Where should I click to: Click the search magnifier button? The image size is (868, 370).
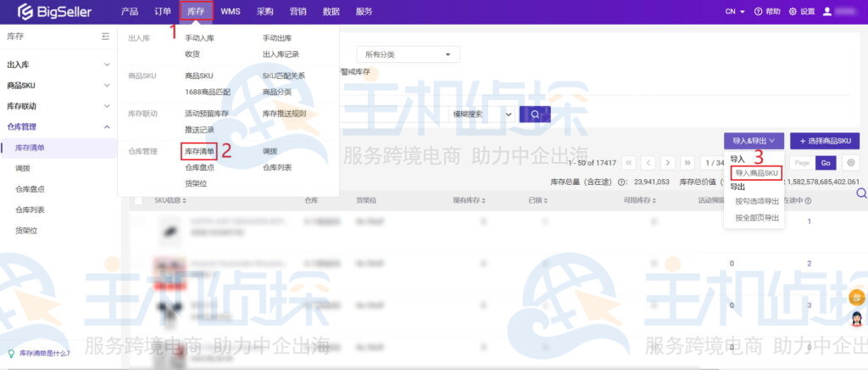click(x=535, y=114)
